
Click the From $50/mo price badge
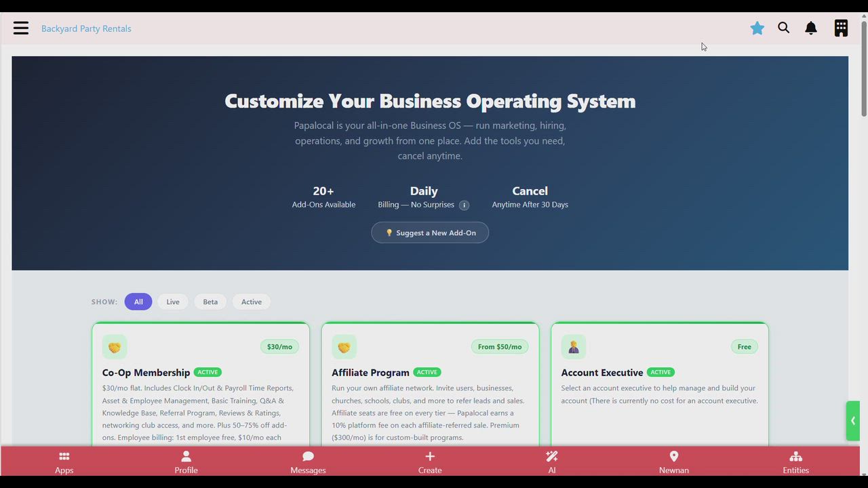point(500,347)
